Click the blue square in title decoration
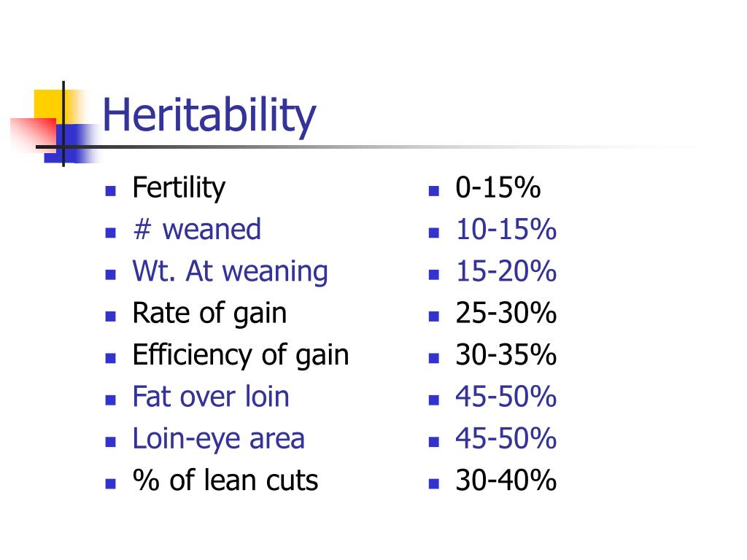The image size is (747, 560). click(x=71, y=144)
